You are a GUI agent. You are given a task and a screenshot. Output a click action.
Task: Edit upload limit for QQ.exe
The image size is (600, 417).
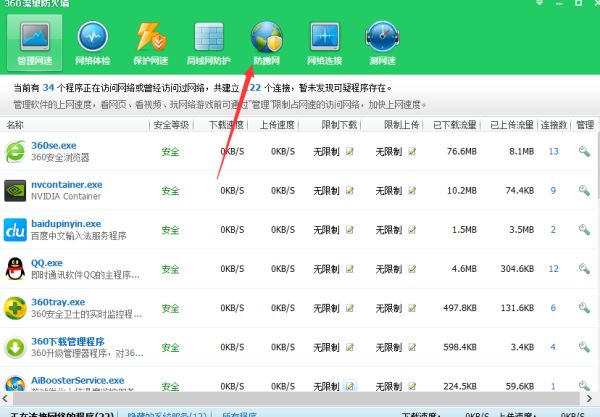pos(412,269)
